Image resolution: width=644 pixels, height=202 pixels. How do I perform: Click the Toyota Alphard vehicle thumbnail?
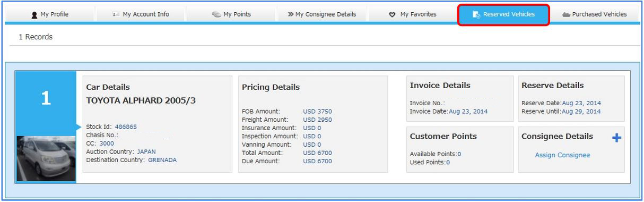click(46, 159)
